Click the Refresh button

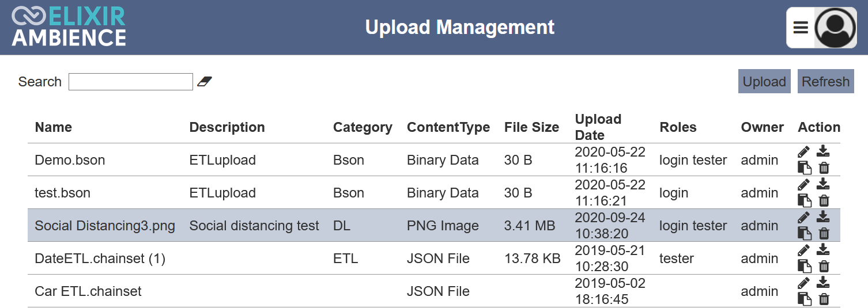pyautogui.click(x=825, y=81)
